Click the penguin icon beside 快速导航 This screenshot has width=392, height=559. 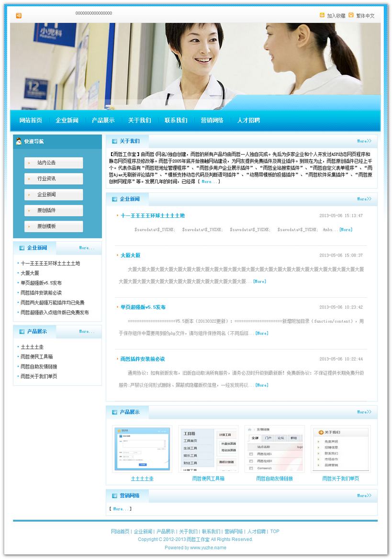click(x=19, y=142)
